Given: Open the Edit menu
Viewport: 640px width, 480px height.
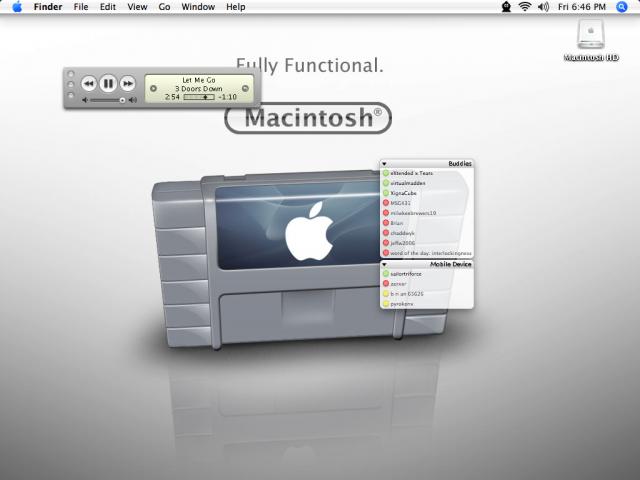Looking at the screenshot, I should (108, 7).
